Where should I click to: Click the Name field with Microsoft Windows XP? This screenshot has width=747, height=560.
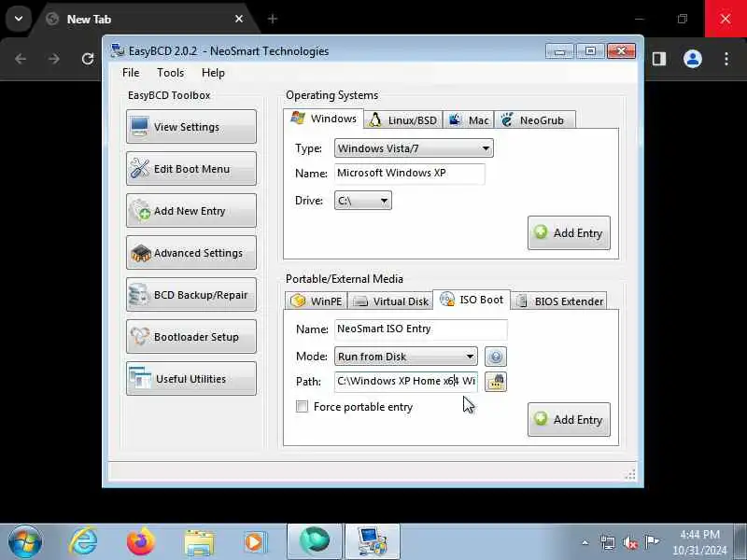410,174
